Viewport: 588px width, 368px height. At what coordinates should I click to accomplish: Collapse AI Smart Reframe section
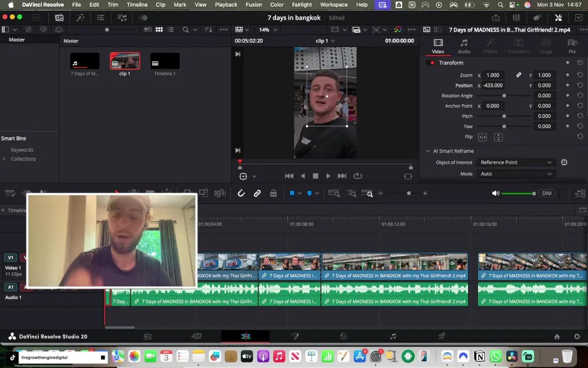coord(428,151)
